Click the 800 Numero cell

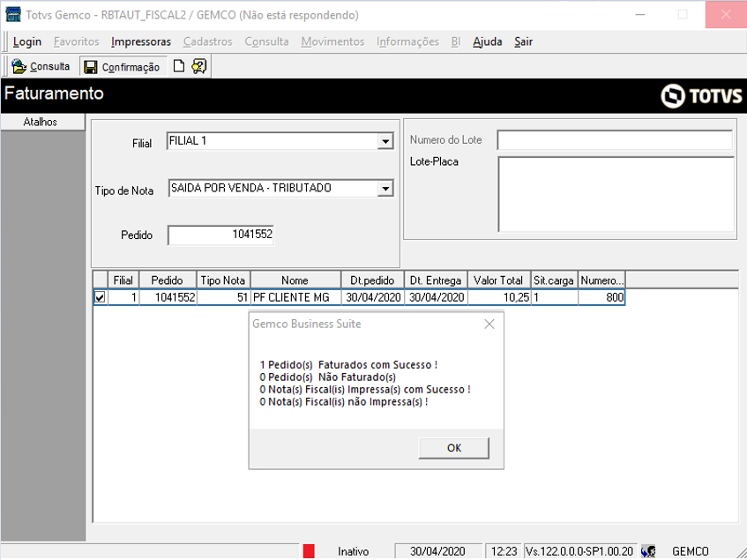(601, 297)
